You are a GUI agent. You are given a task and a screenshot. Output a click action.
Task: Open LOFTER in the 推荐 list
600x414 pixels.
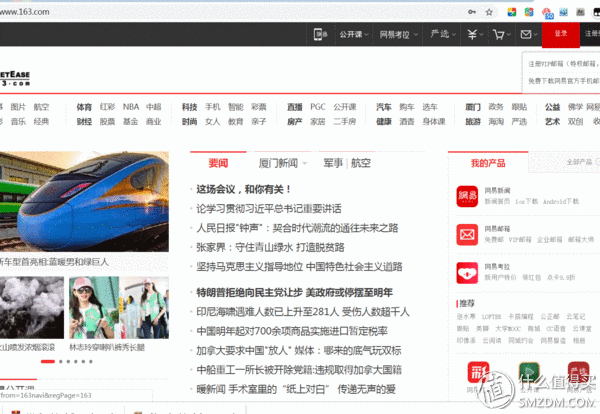[x=491, y=317]
